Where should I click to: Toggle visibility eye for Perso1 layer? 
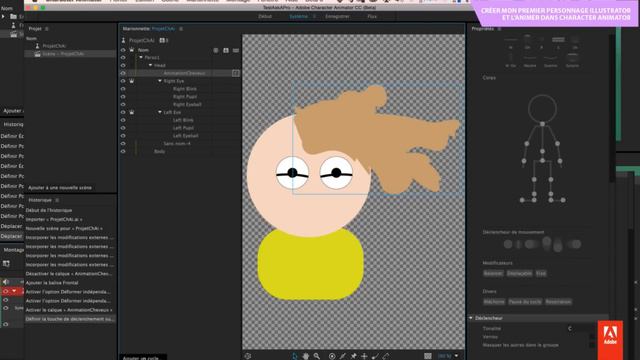coord(123,58)
